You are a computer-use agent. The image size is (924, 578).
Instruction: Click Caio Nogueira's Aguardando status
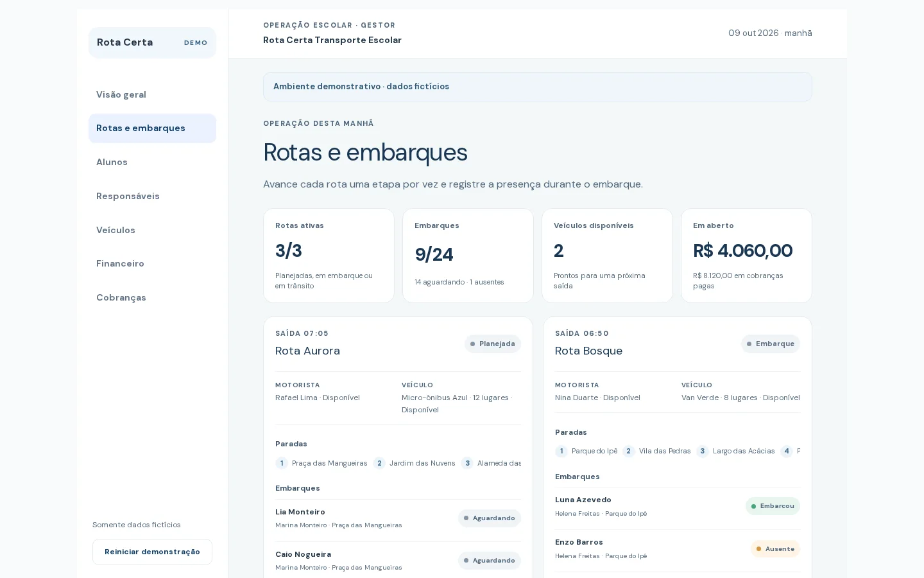click(489, 561)
